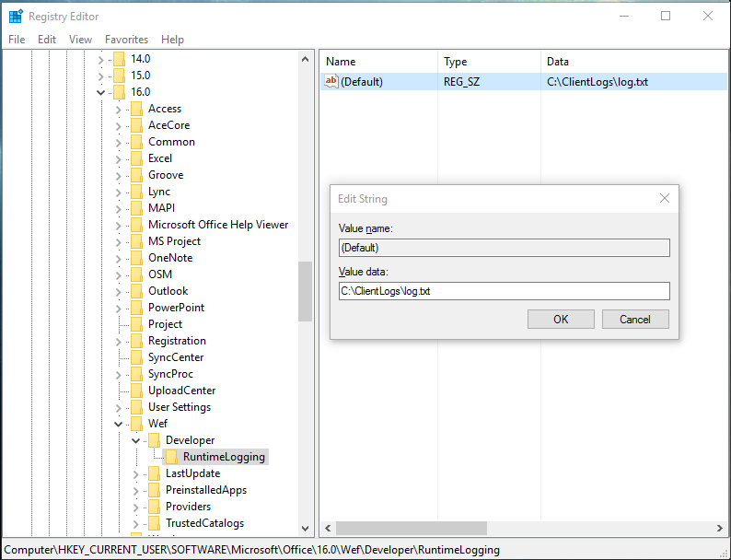This screenshot has height=560, width=731.
Task: Click the tree pane scroll-down arrow
Action: pyautogui.click(x=305, y=529)
